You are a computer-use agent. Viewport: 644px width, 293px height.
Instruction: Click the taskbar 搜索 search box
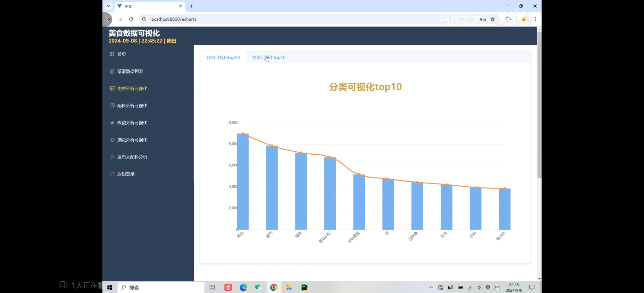(161, 288)
